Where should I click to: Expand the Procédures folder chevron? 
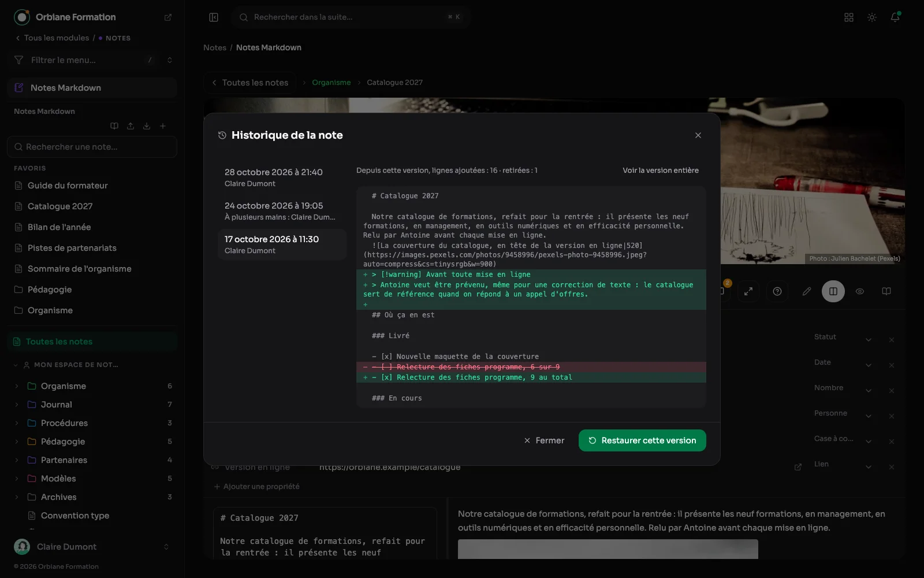click(17, 423)
